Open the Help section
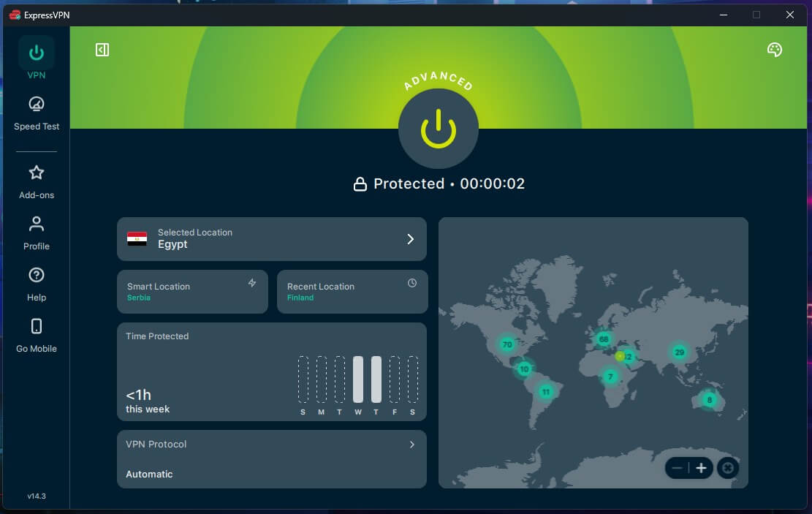 tap(37, 284)
